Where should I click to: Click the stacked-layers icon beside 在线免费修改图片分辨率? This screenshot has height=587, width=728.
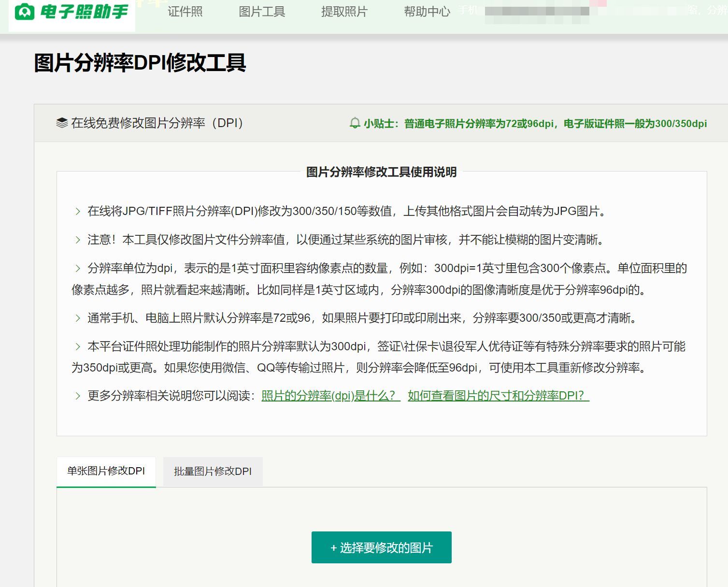[x=61, y=123]
